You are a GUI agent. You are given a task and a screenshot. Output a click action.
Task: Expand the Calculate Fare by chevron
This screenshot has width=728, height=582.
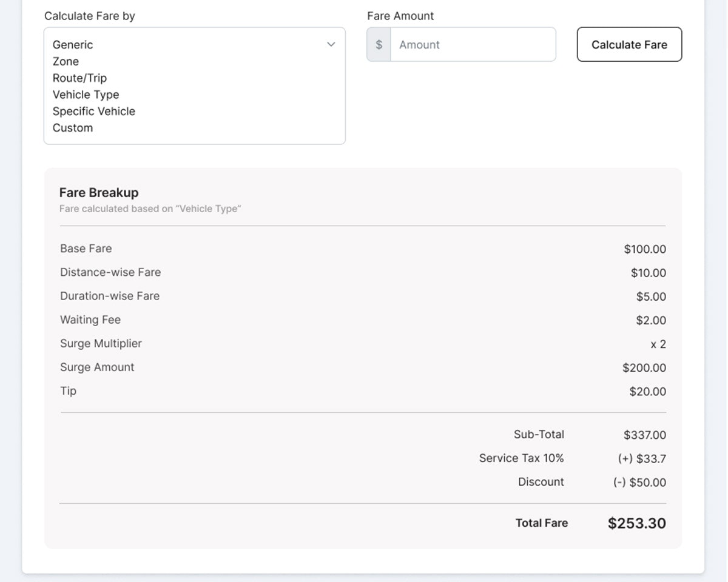tap(331, 44)
